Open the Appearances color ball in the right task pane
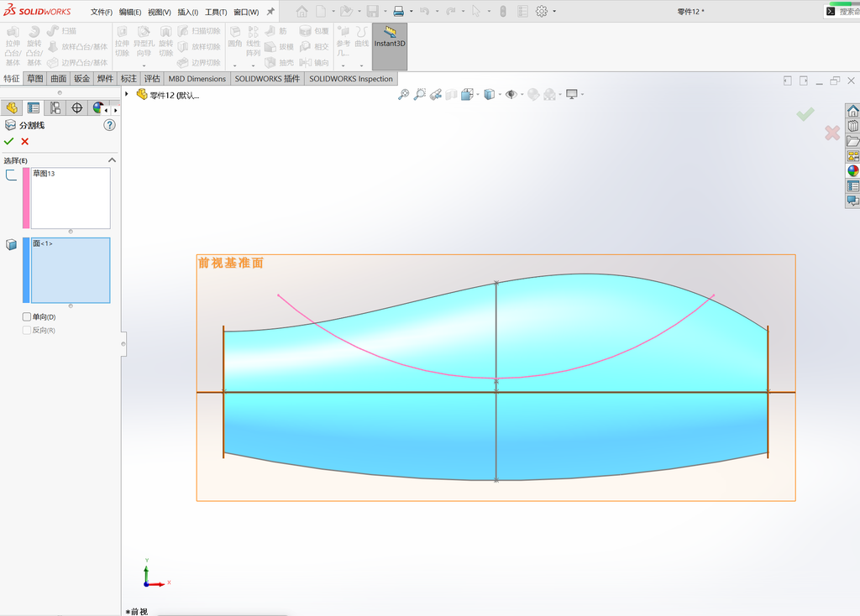This screenshot has width=860, height=616. click(853, 170)
